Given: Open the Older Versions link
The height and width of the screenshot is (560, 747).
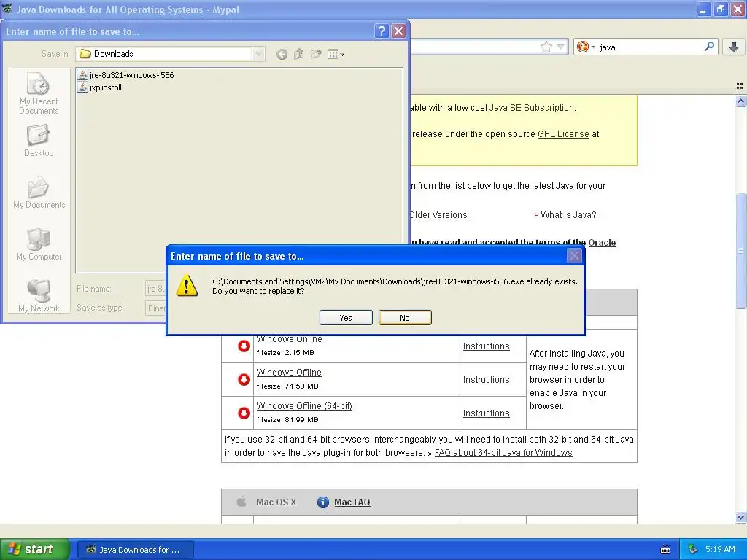Looking at the screenshot, I should pyautogui.click(x=438, y=215).
